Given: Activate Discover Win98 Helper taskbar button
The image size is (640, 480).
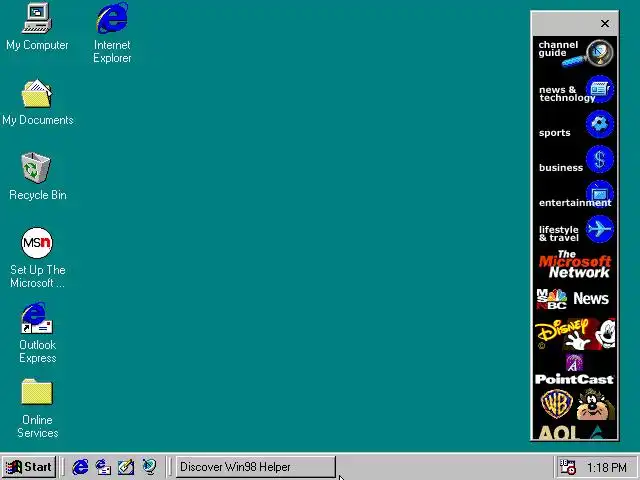Looking at the screenshot, I should (x=256, y=467).
